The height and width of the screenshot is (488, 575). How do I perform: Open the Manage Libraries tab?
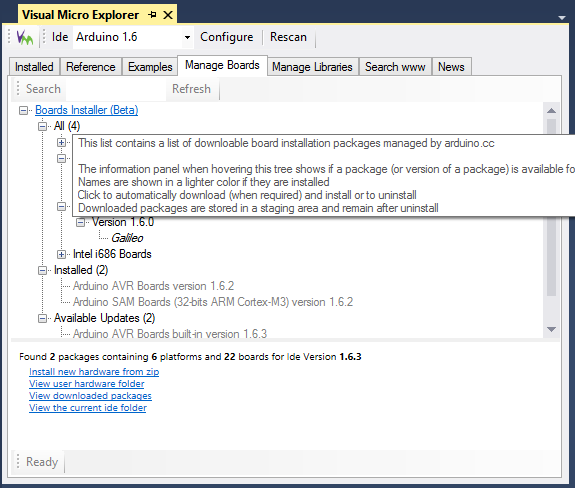tap(312, 67)
